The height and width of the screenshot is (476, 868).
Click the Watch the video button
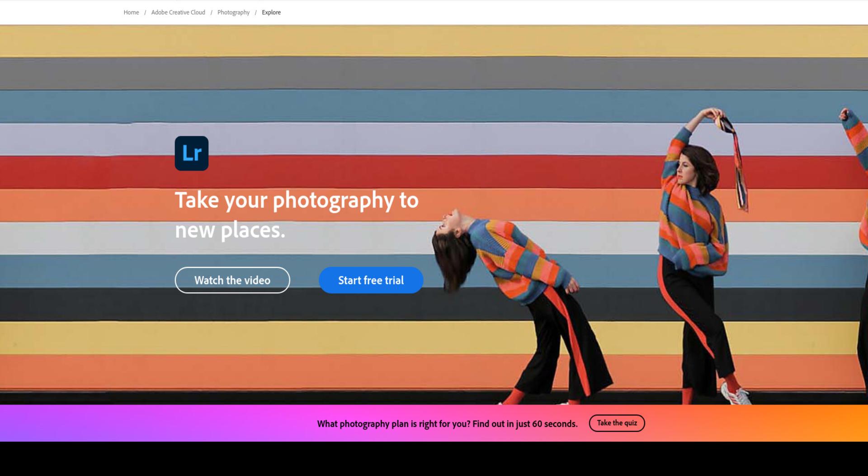[232, 280]
